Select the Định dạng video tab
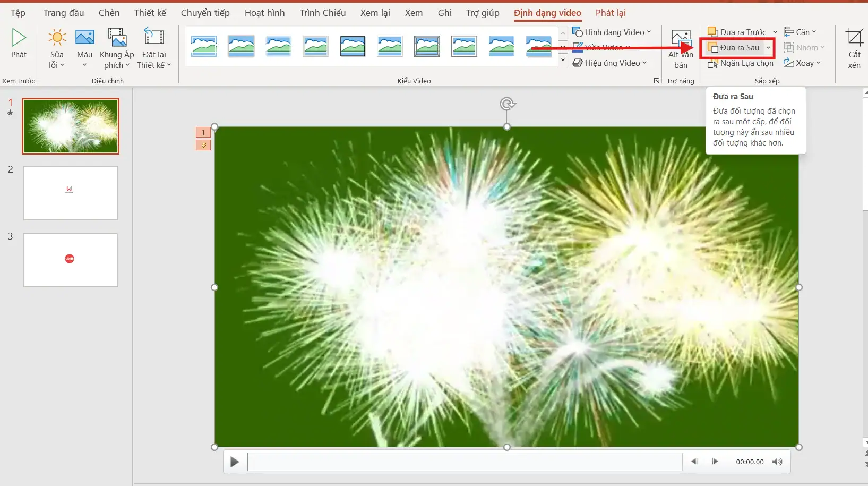This screenshot has height=486, width=868. 547,13
